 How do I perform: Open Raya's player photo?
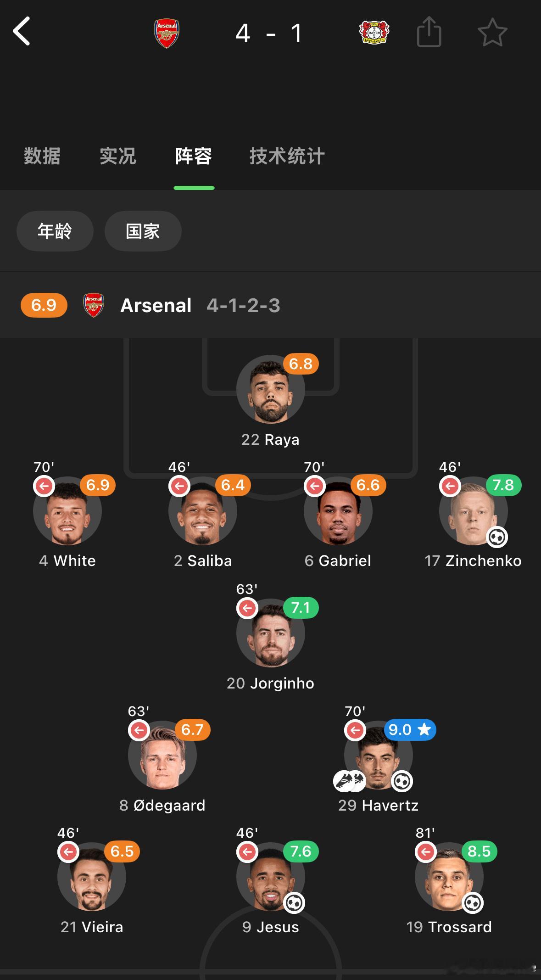coord(271,389)
